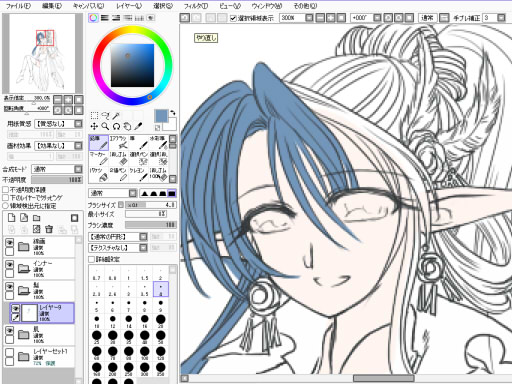Click the blue foreground color swatch
This screenshot has width=512, height=384.
[161, 116]
